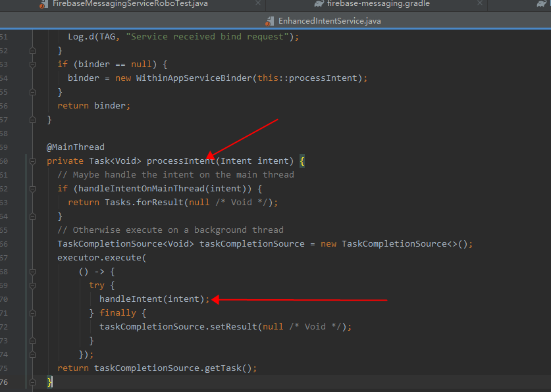Click the 'try' keyword
The height and width of the screenshot is (392, 551).
pos(97,285)
